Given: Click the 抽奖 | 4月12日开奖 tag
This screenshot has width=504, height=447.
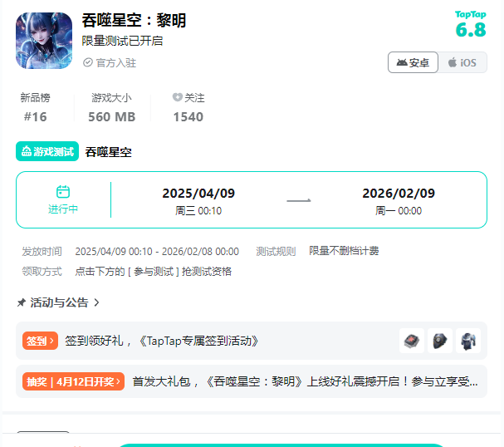Looking at the screenshot, I should [x=73, y=381].
